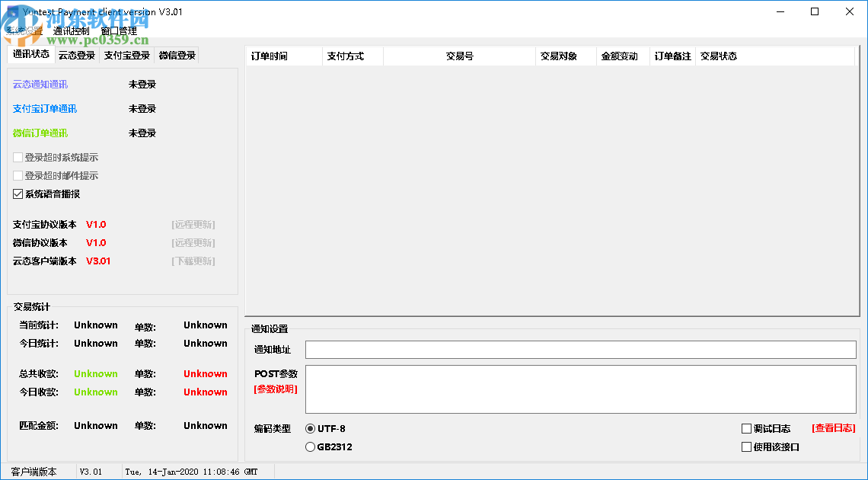Enable the 登录超时邮件提示 checkbox
868x480 pixels.
tap(18, 175)
